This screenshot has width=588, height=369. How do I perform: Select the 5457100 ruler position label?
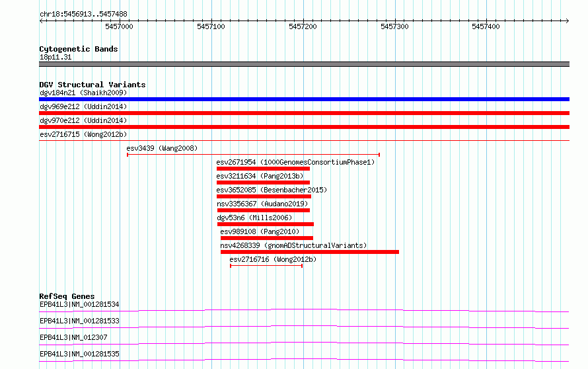point(211,26)
